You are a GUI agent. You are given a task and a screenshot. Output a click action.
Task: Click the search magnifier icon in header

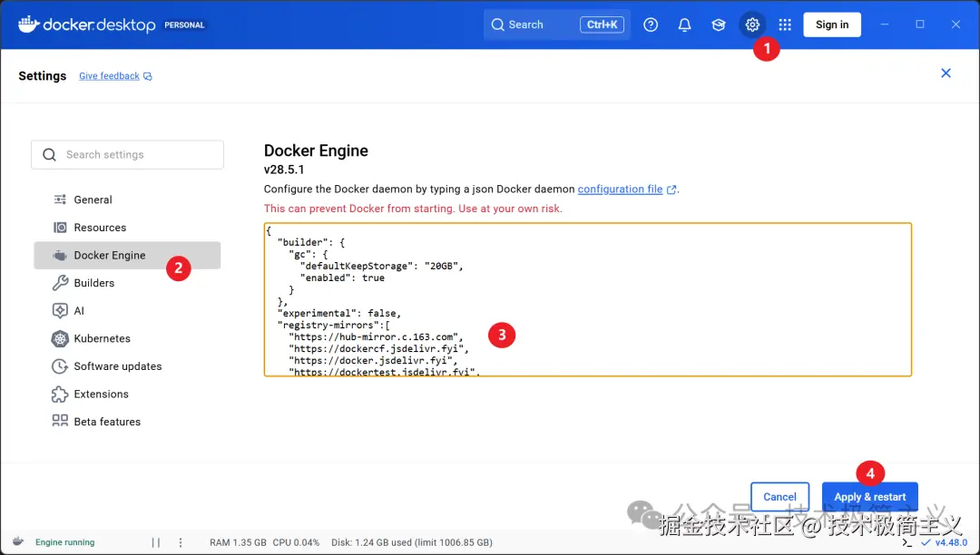click(497, 25)
